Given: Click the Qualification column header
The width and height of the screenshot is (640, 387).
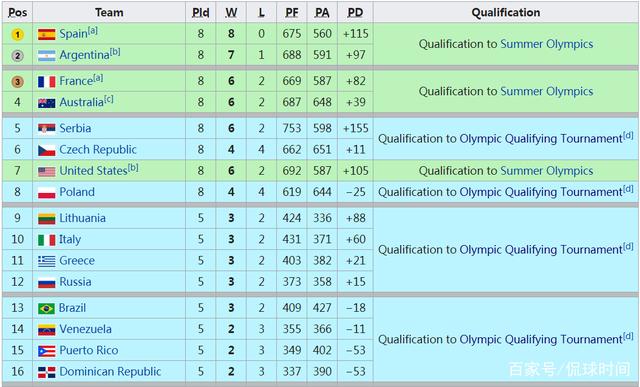Looking at the screenshot, I should (x=506, y=13).
